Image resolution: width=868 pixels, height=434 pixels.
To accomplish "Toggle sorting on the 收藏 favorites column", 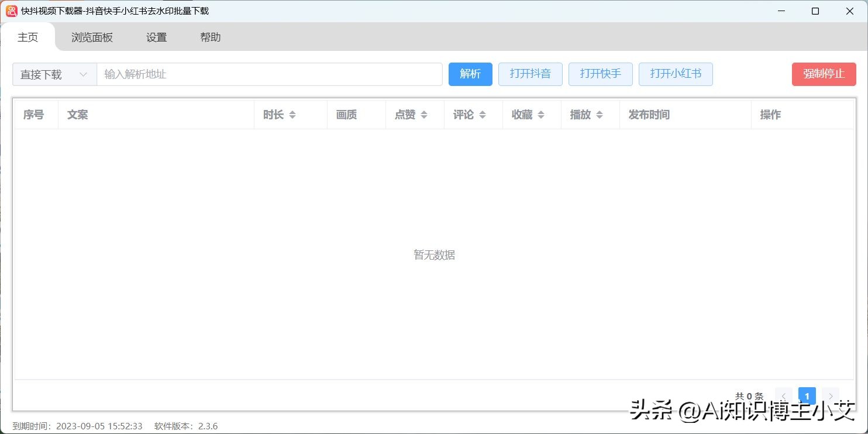I will coord(541,115).
